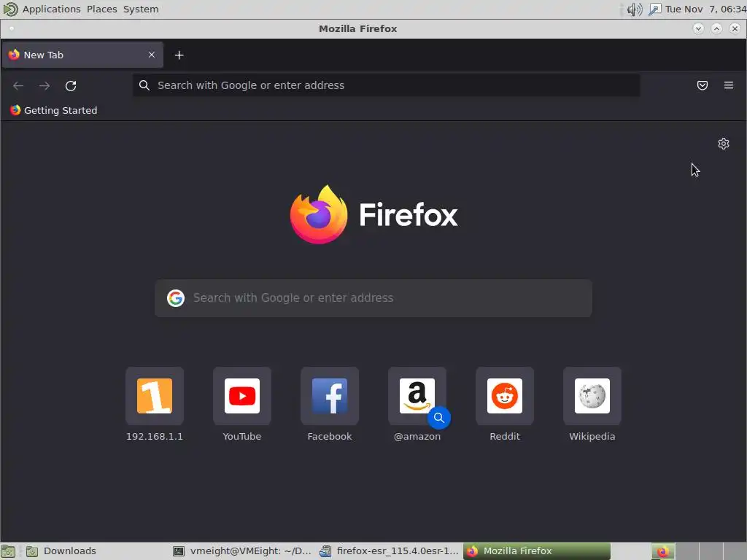The image size is (747, 560).
Task: Maximize the Firefox window
Action: point(716,28)
